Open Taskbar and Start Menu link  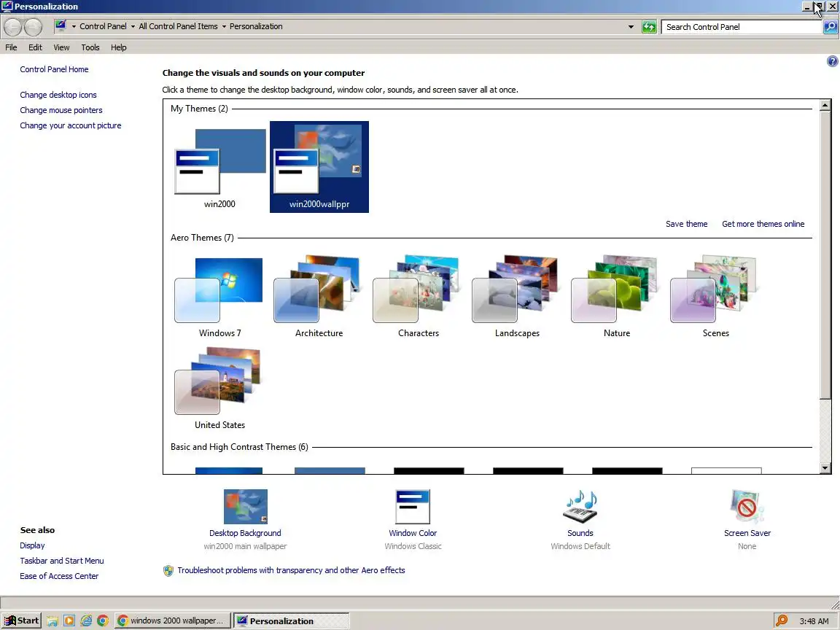62,561
